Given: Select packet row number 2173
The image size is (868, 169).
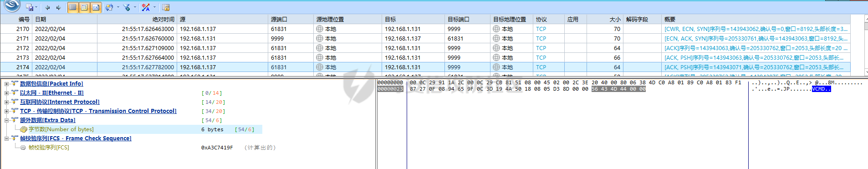Looking at the screenshot, I should [425, 58].
